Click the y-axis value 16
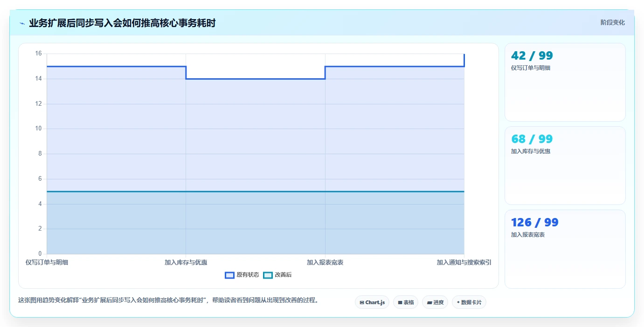The image size is (644, 327). 39,54
